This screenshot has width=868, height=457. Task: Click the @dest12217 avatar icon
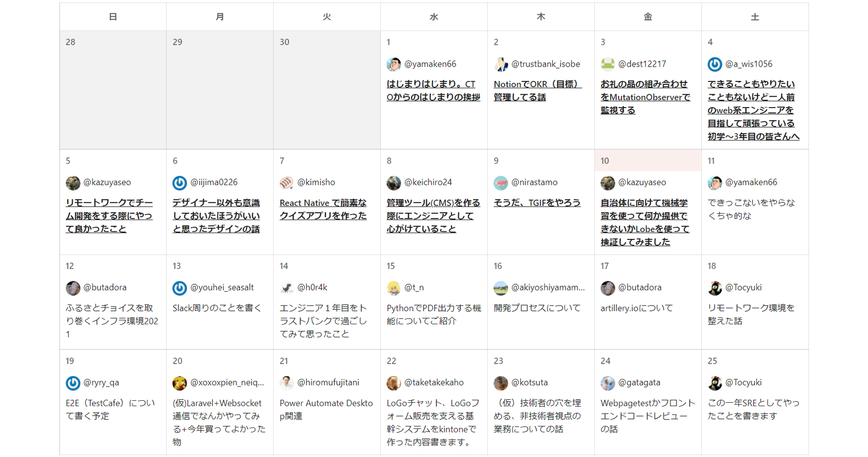(x=608, y=64)
